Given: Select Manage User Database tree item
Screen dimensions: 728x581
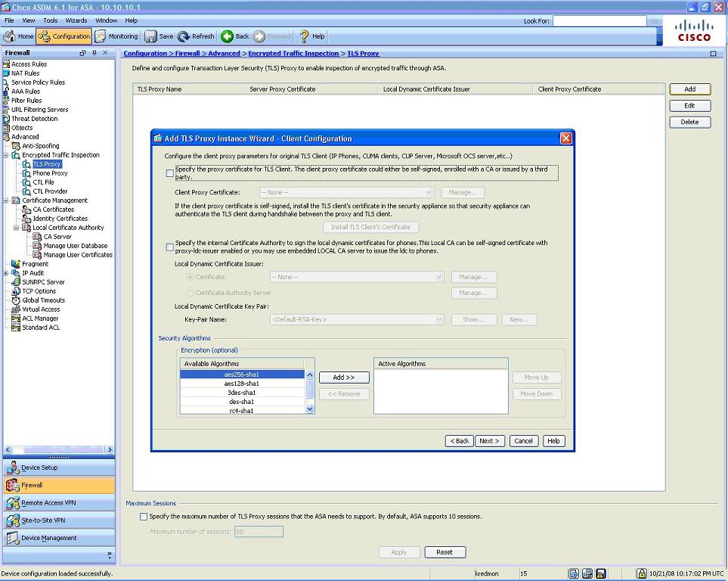Looking at the screenshot, I should click(x=75, y=246).
